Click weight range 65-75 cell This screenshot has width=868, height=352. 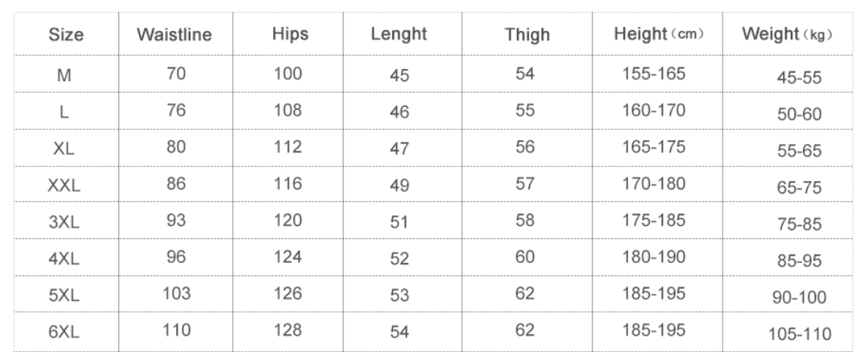(799, 187)
